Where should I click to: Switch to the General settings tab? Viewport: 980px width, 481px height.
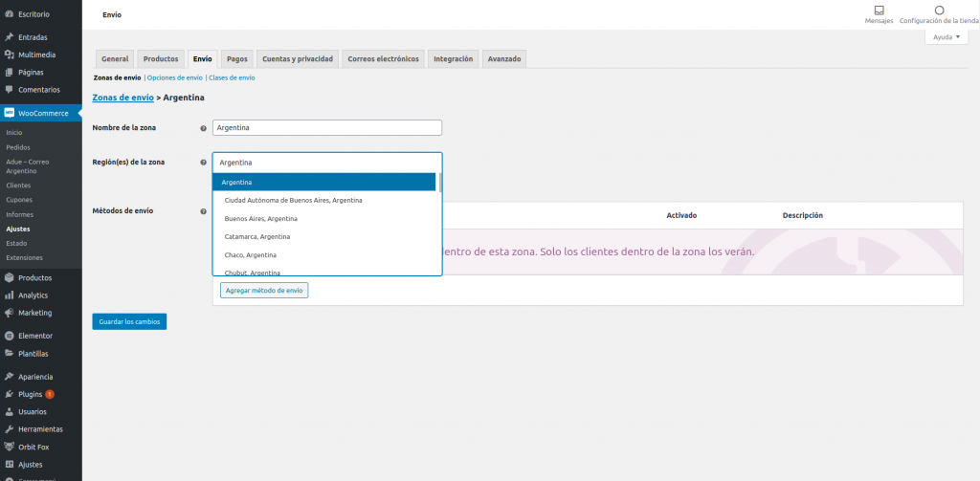click(x=115, y=58)
